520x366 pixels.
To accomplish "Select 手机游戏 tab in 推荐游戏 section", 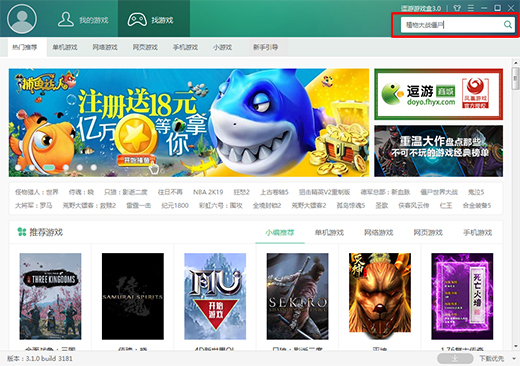I will pyautogui.click(x=477, y=232).
